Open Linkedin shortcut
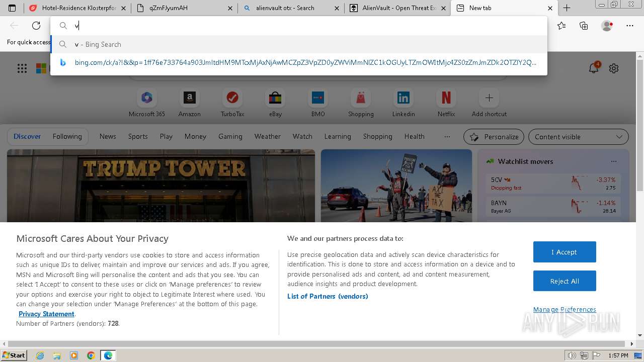The image size is (644, 362). click(404, 103)
